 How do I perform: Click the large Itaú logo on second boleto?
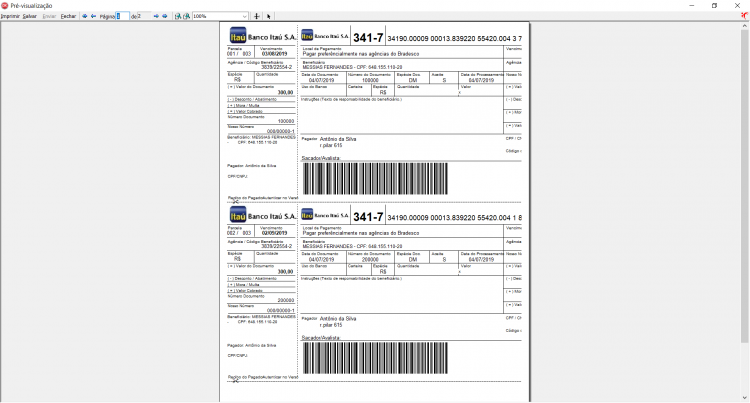(x=238, y=215)
